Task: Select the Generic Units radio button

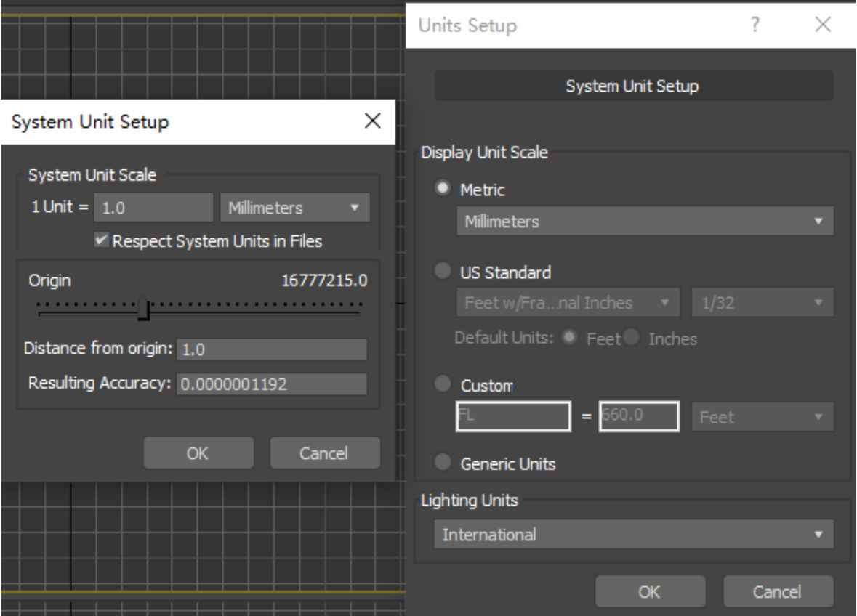Action: tap(442, 463)
